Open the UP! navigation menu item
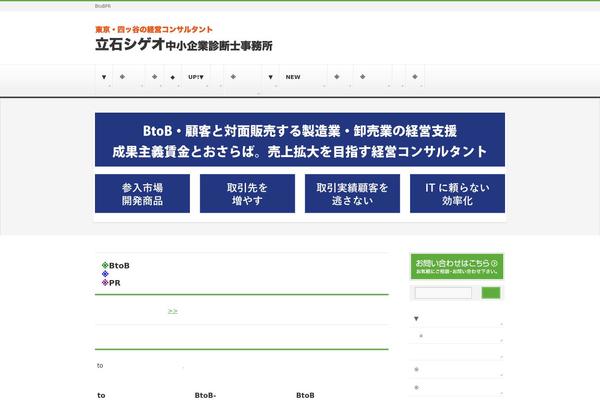The height and width of the screenshot is (400, 600). tap(196, 77)
